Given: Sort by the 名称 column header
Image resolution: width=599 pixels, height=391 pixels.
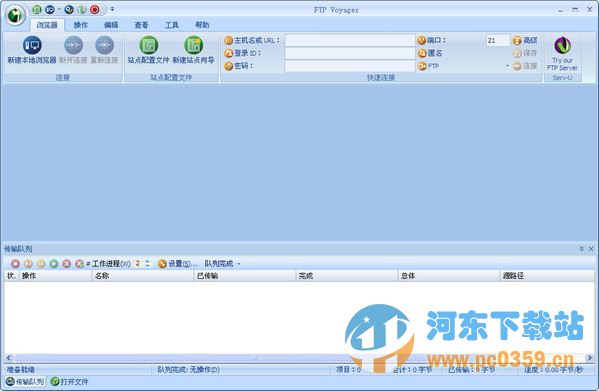Looking at the screenshot, I should (143, 276).
